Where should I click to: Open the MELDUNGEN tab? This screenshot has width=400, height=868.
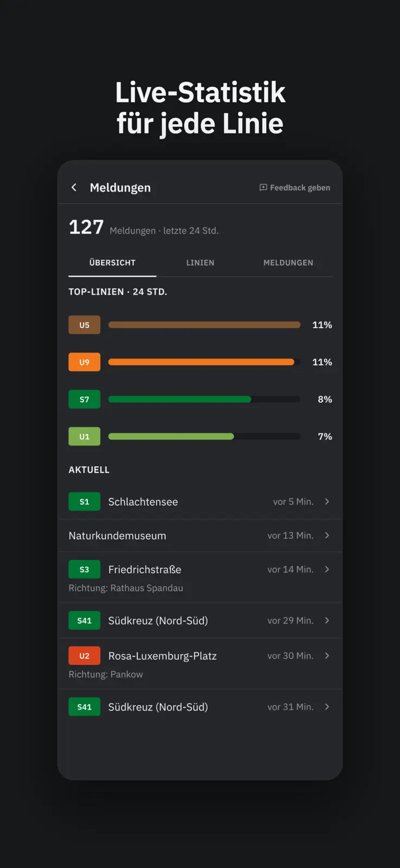[288, 263]
